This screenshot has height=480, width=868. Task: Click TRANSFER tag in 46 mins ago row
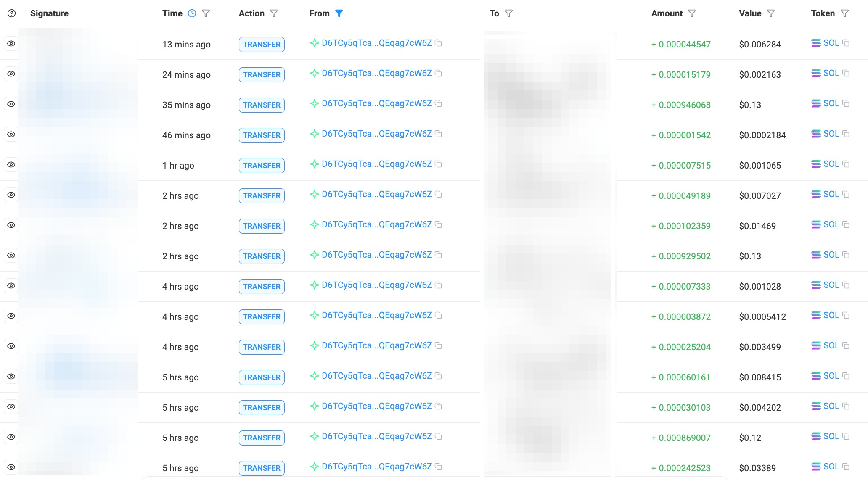pos(262,135)
